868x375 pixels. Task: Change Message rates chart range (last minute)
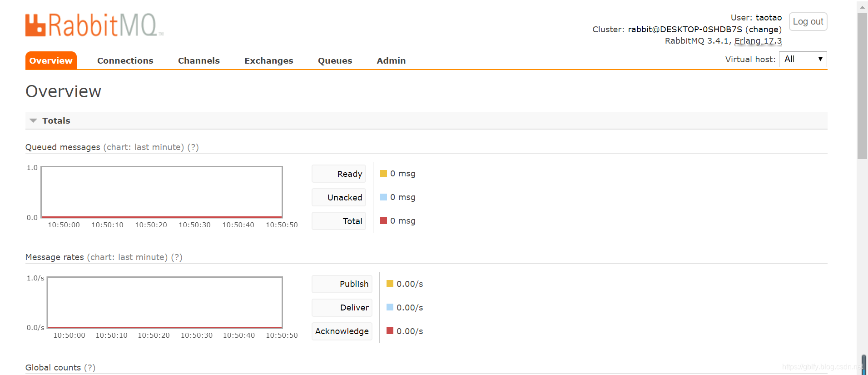pos(127,257)
